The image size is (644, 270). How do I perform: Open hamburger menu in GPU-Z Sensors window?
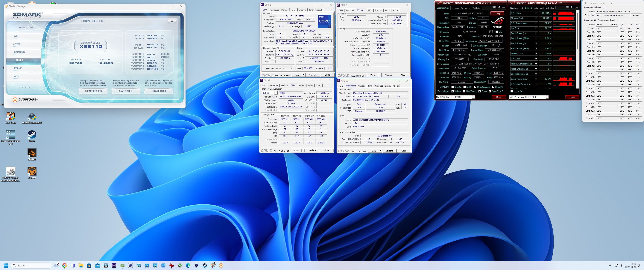(577, 7)
